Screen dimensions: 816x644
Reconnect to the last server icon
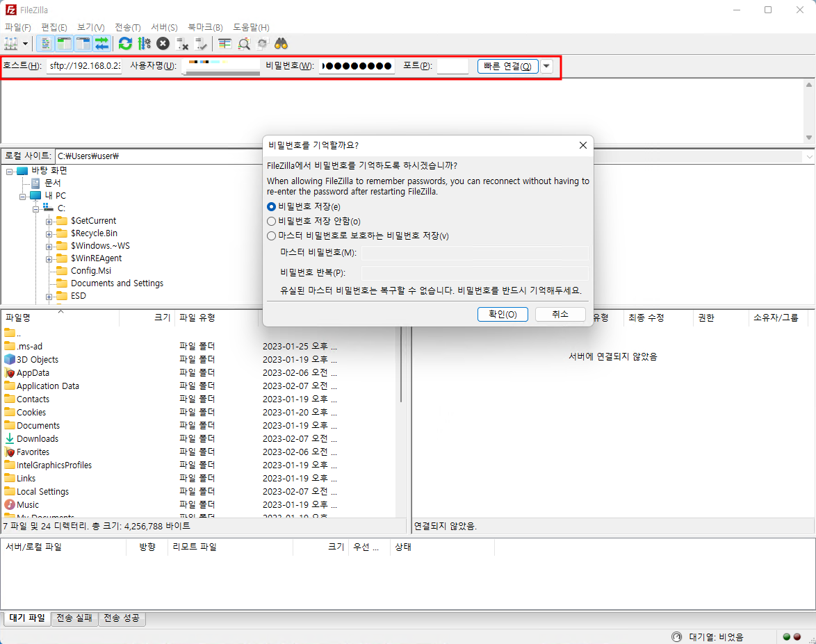click(200, 44)
